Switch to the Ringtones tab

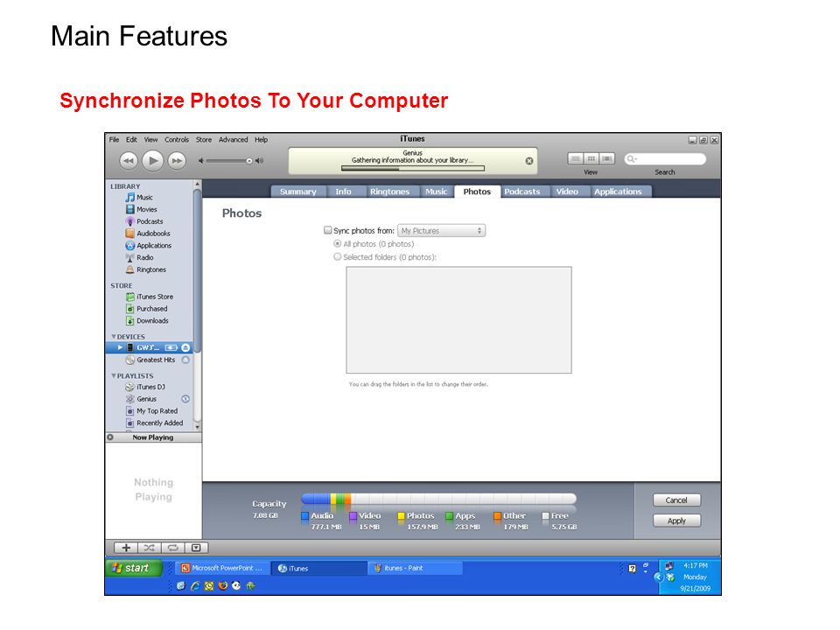click(389, 192)
